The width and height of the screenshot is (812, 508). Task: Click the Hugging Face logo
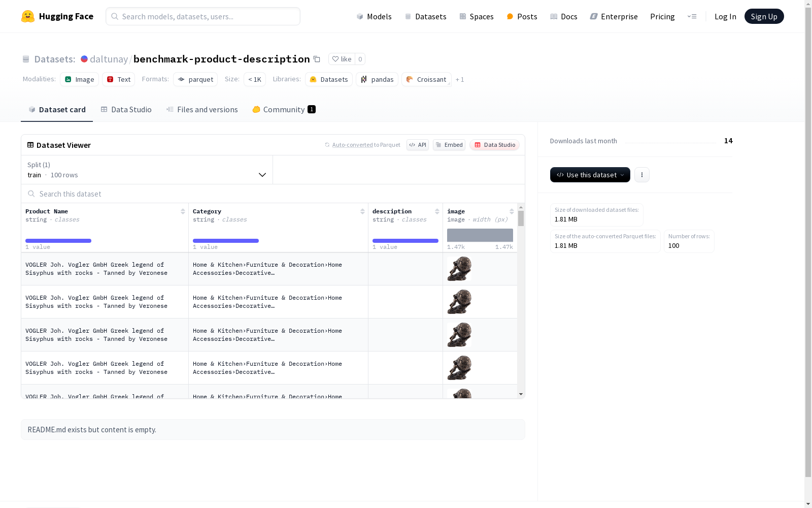(57, 16)
